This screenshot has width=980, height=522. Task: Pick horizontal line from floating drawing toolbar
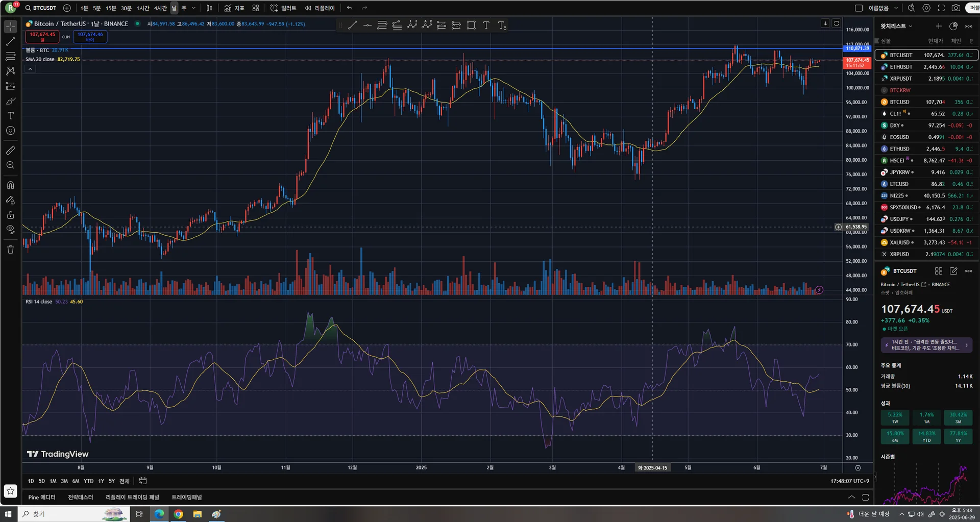click(367, 25)
